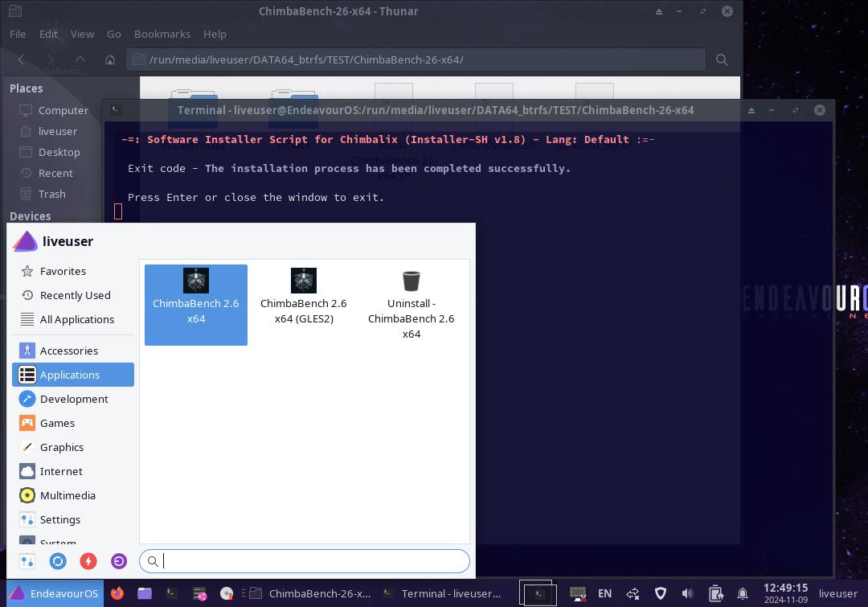Click the EN keyboard layout indicator

pyautogui.click(x=604, y=593)
